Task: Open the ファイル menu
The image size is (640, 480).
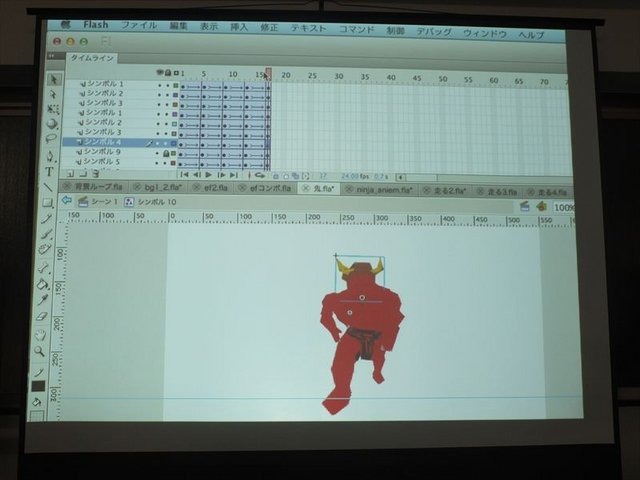Action: pos(139,25)
